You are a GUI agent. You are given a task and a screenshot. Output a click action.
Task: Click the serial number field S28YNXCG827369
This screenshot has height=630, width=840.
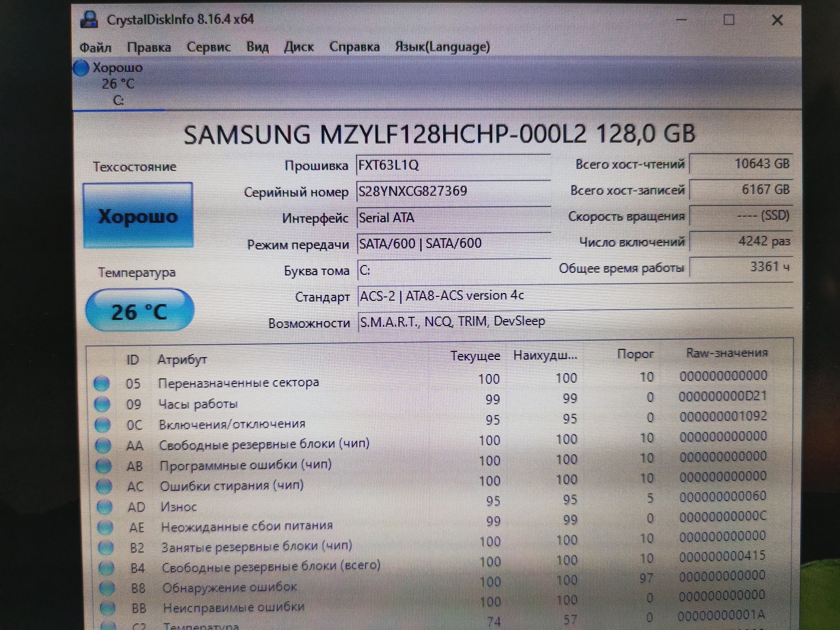point(454,191)
